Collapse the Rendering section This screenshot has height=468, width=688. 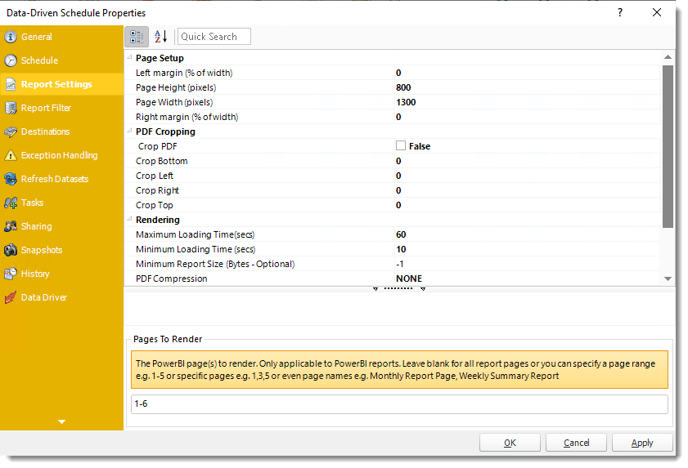129,219
